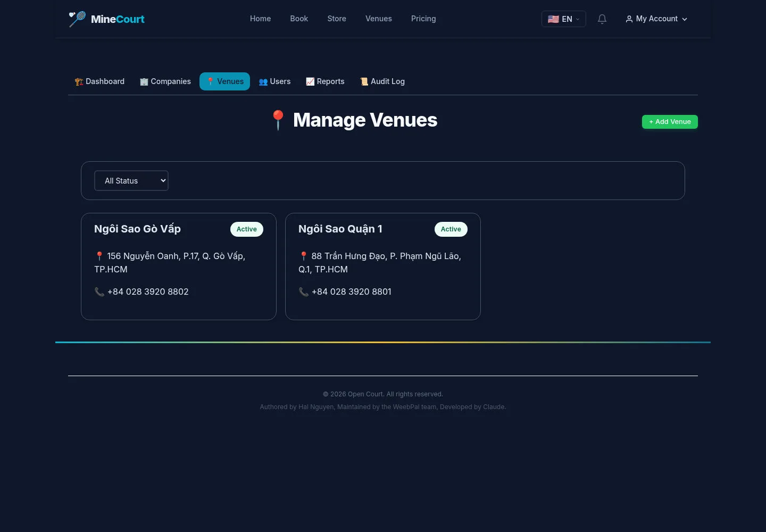The width and height of the screenshot is (766, 532).
Task: Click the US flag language icon
Action: [x=553, y=19]
